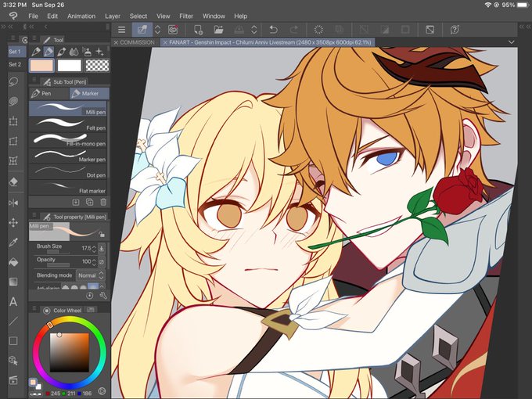Click the flip horizontal symmetry icon
532x399 pixels.
click(x=13, y=203)
